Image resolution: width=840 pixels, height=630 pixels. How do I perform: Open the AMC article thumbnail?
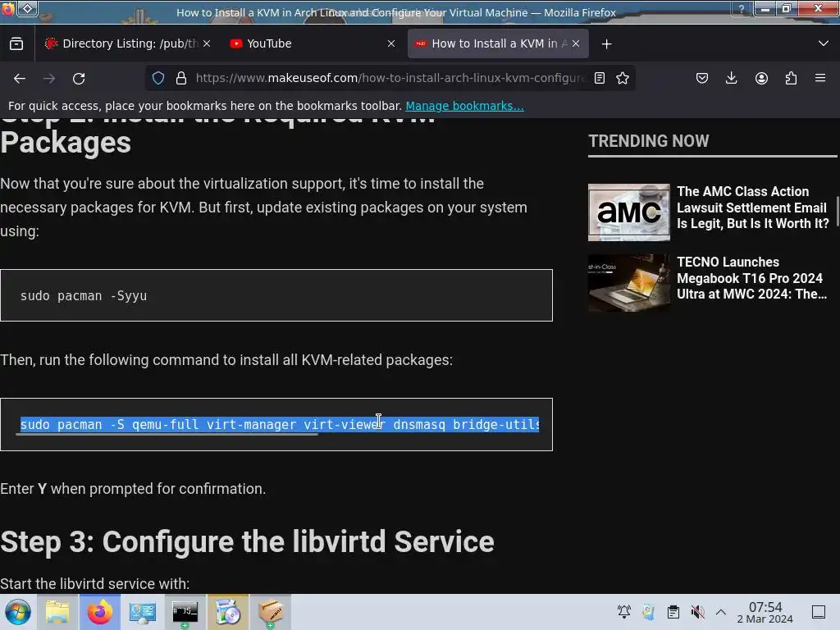point(629,212)
